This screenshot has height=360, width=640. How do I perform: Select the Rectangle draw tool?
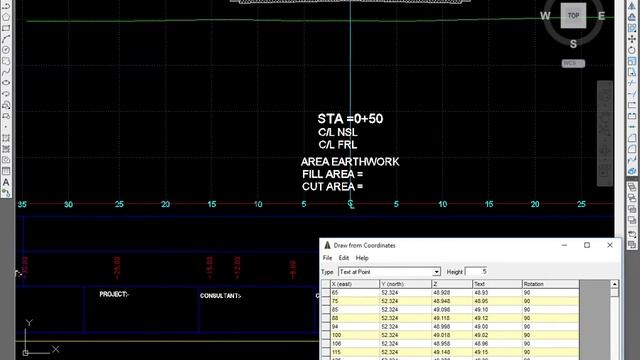point(6,28)
